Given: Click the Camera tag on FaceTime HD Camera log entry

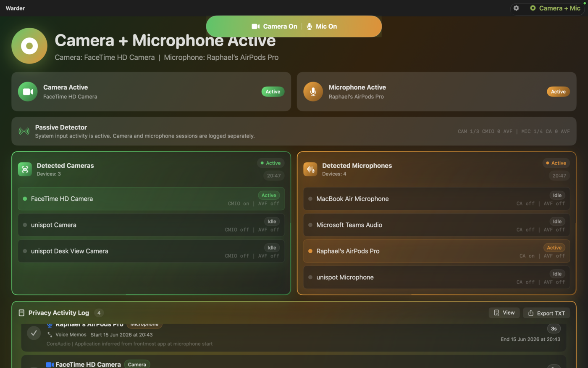Looking at the screenshot, I should (137, 365).
